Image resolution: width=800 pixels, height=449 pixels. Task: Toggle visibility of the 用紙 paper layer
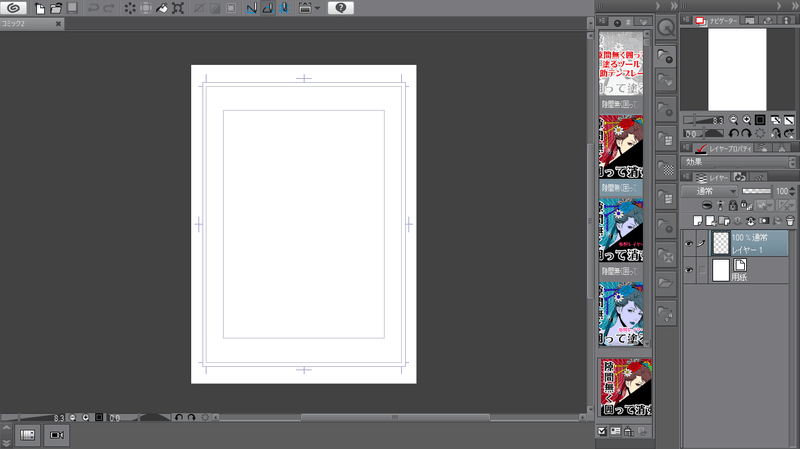click(x=689, y=270)
